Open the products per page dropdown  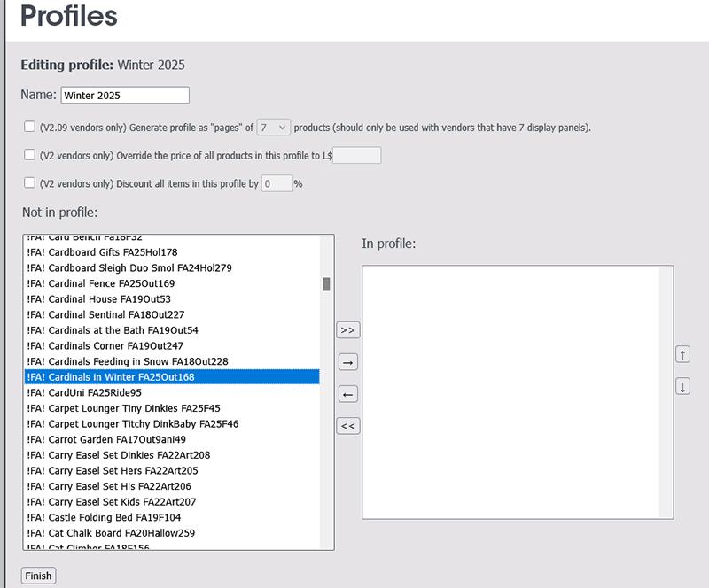pyautogui.click(x=273, y=128)
